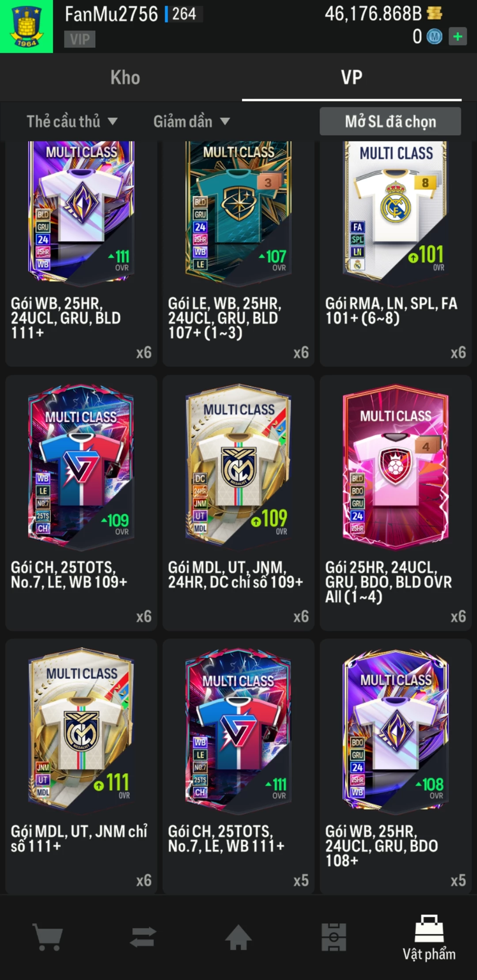Tap the club crest badge icon
477x980 pixels.
tap(26, 26)
